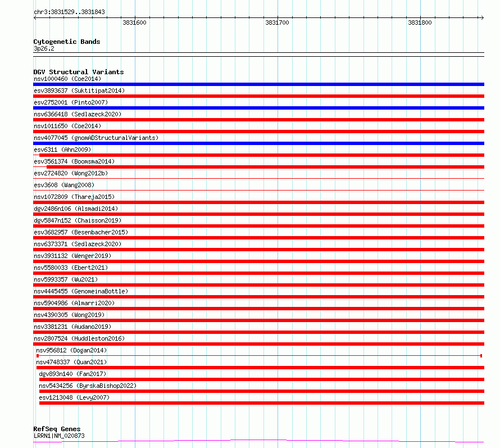Click the DGV Structural Variants track heading

pyautogui.click(x=79, y=72)
